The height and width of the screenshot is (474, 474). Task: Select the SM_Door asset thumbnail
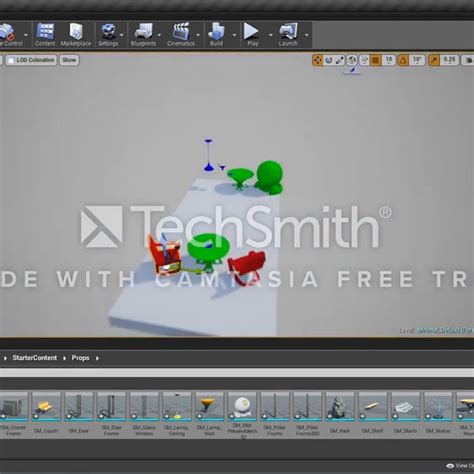click(x=79, y=406)
